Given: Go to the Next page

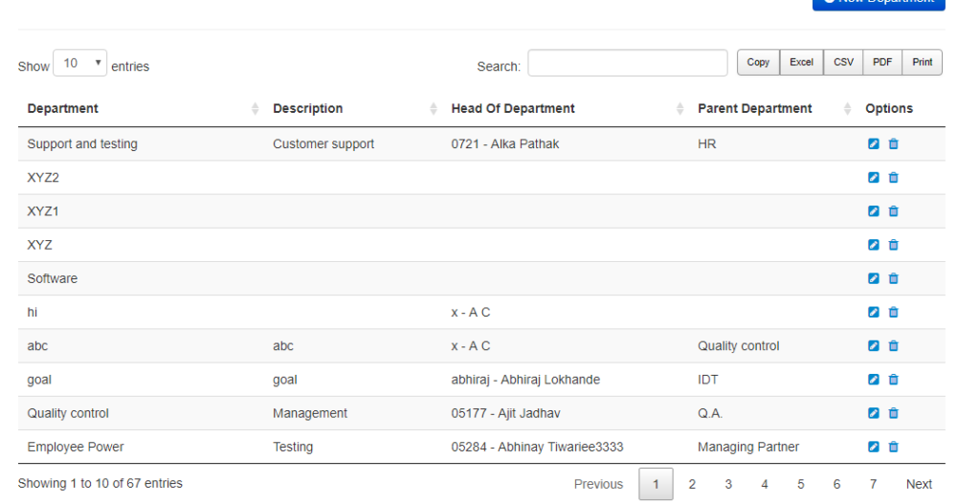Looking at the screenshot, I should click(x=919, y=484).
